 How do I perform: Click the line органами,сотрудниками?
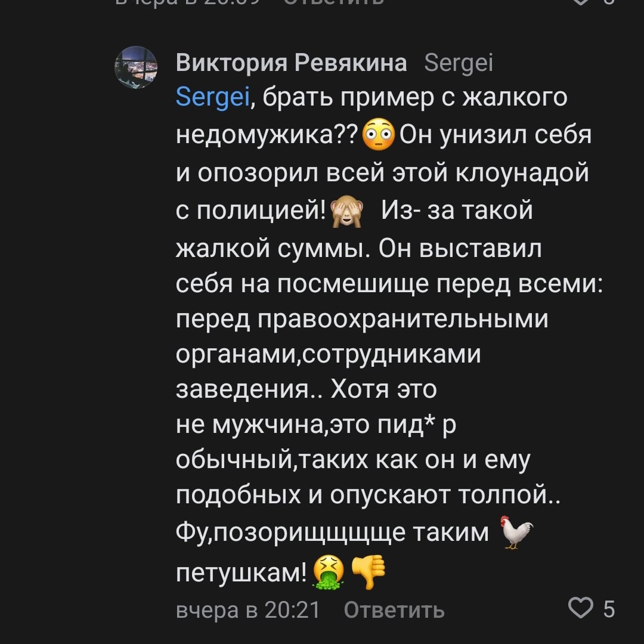point(328,354)
